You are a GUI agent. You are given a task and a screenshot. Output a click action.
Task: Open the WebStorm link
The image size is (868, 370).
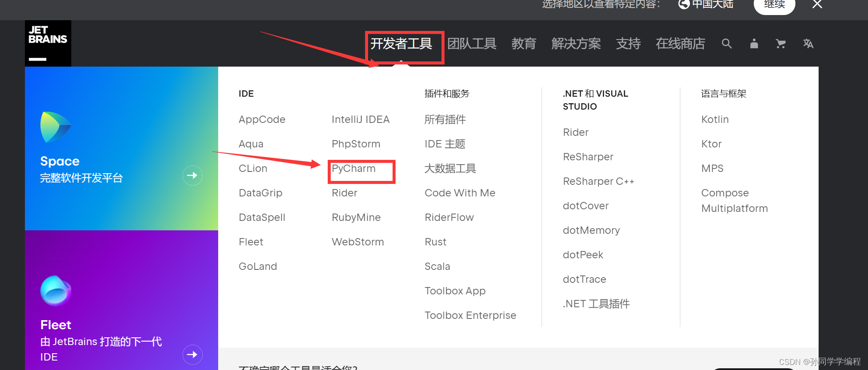[358, 242]
